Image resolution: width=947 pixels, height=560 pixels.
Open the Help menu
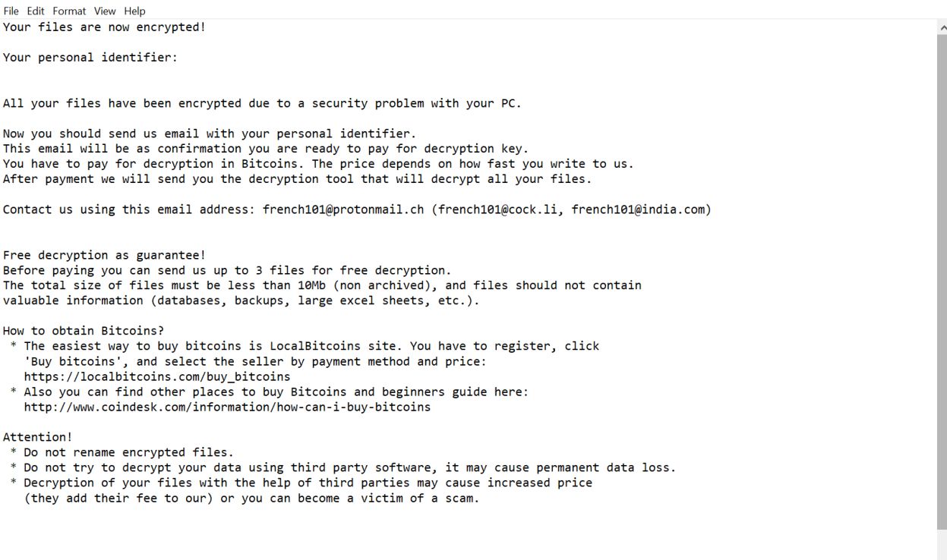tap(134, 11)
